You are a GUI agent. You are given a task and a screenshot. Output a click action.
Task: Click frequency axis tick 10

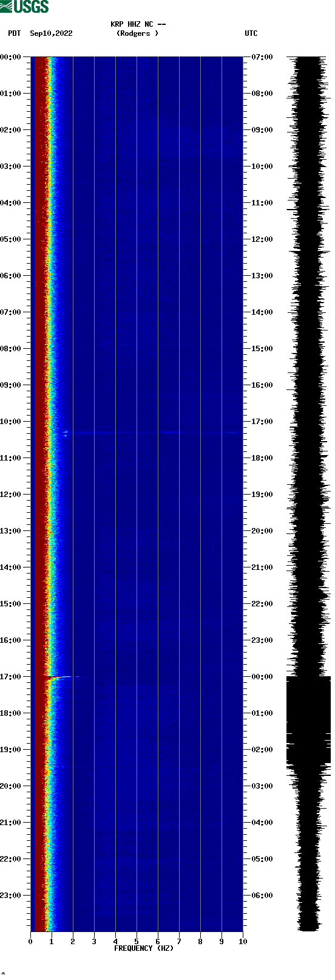pyautogui.click(x=243, y=942)
